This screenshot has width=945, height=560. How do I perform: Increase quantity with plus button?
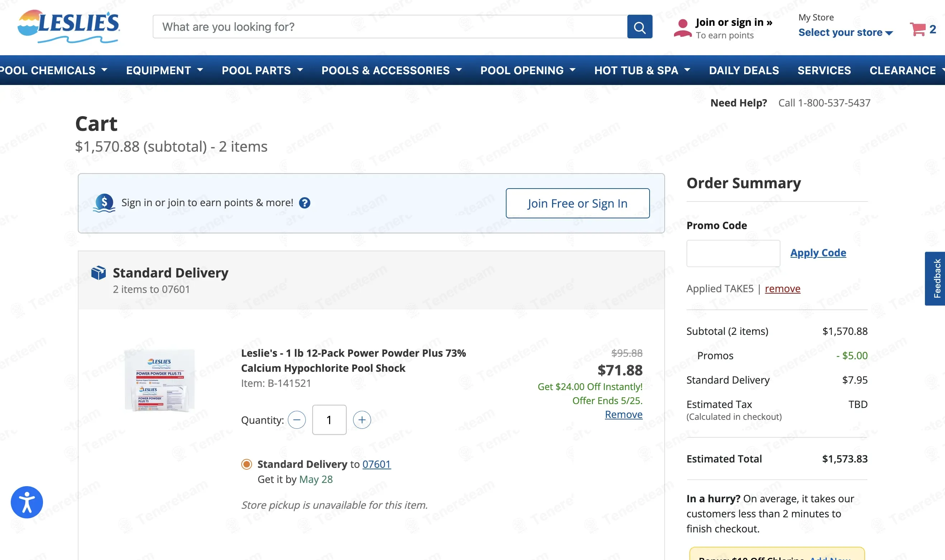(362, 419)
